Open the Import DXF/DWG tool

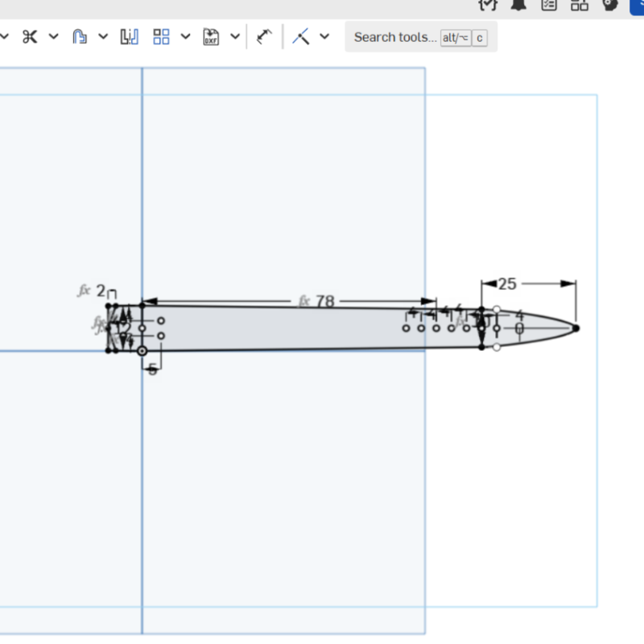coord(212,36)
